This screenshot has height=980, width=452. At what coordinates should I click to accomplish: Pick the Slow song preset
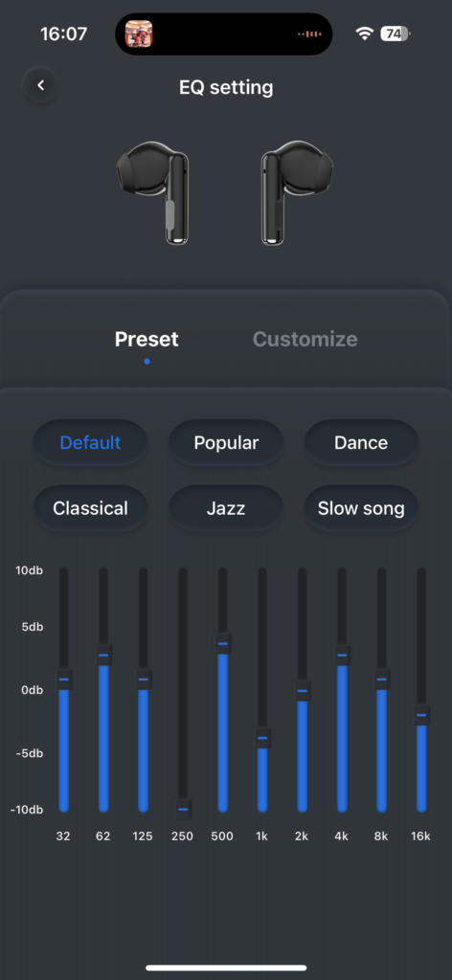click(361, 508)
